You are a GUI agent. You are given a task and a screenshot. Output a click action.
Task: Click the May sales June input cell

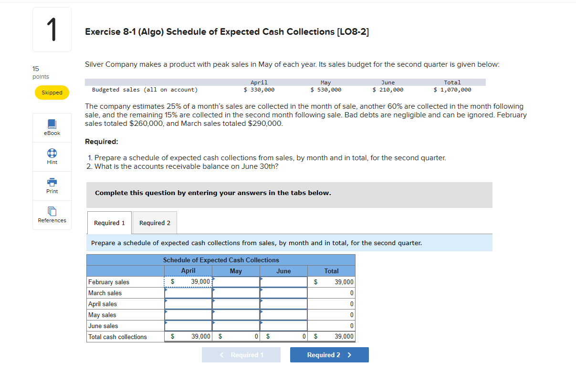(x=283, y=315)
